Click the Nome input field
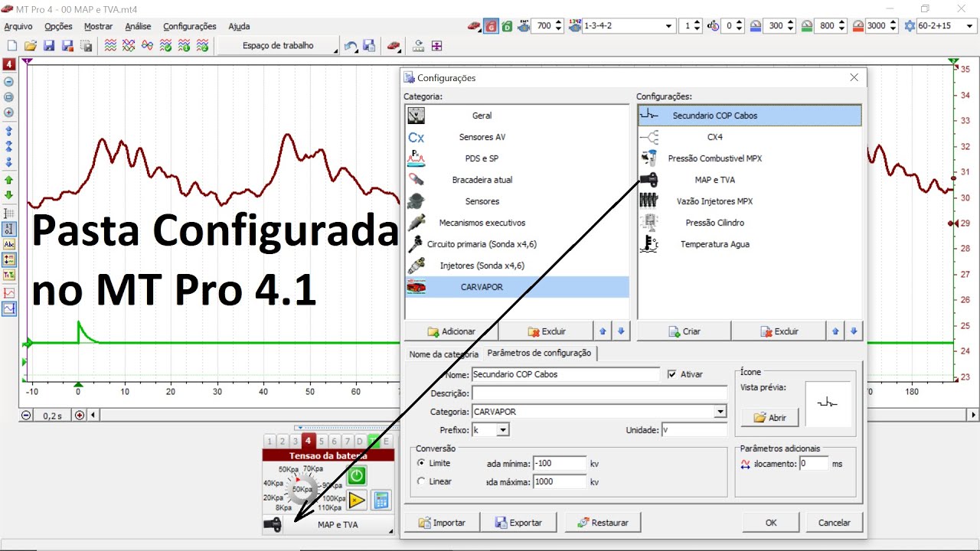Image resolution: width=980 pixels, height=551 pixels. coord(565,374)
